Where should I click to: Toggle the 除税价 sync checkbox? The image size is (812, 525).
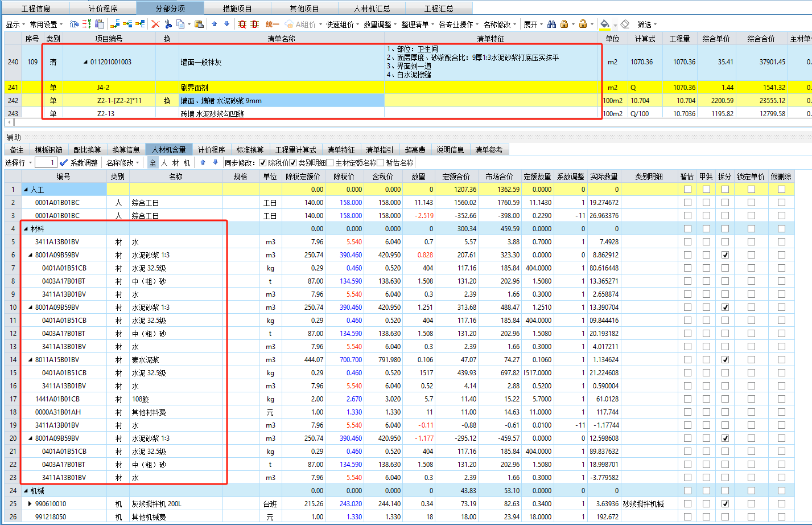coord(262,163)
